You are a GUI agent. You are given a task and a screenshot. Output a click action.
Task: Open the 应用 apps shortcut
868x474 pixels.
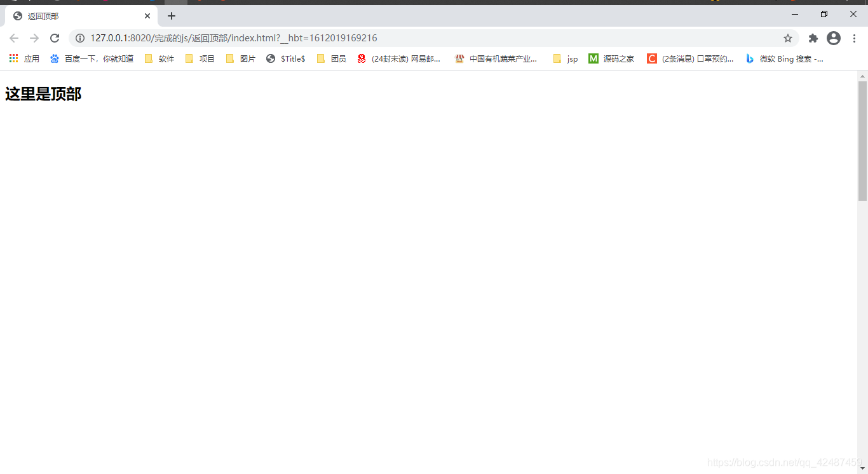point(24,58)
